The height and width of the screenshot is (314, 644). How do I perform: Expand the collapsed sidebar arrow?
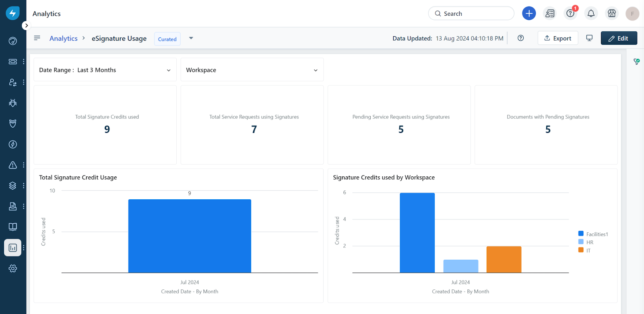[26, 25]
